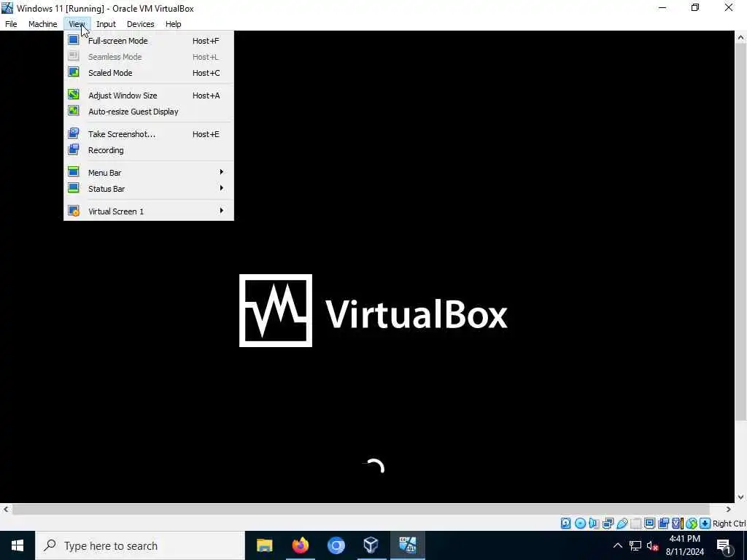Click the vertical scrollbar down arrow
This screenshot has width=747, height=560.
(741, 497)
